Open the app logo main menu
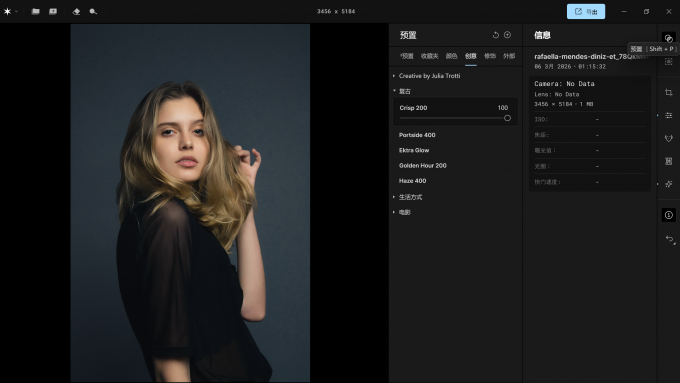Viewport: 680px width, 383px height. (x=7, y=11)
